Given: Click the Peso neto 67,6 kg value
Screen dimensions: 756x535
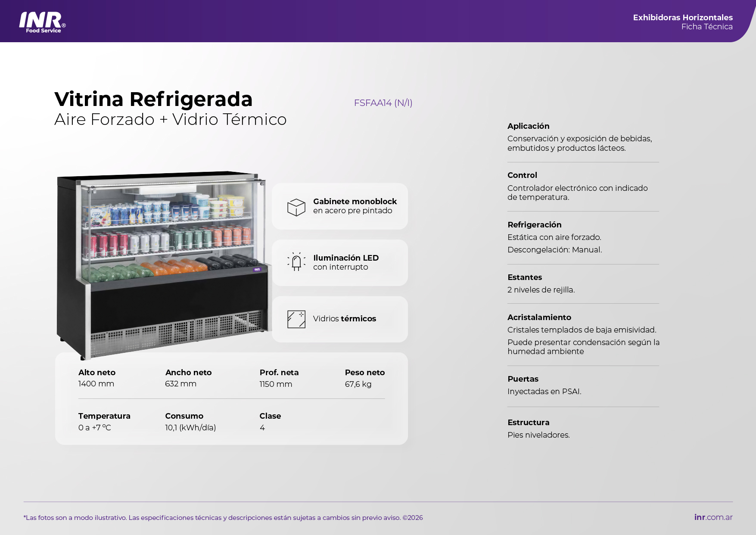Looking at the screenshot, I should click(358, 384).
